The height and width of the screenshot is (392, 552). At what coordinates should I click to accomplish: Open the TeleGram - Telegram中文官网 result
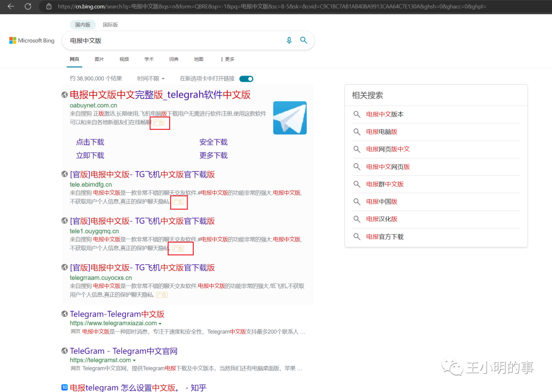[124, 351]
